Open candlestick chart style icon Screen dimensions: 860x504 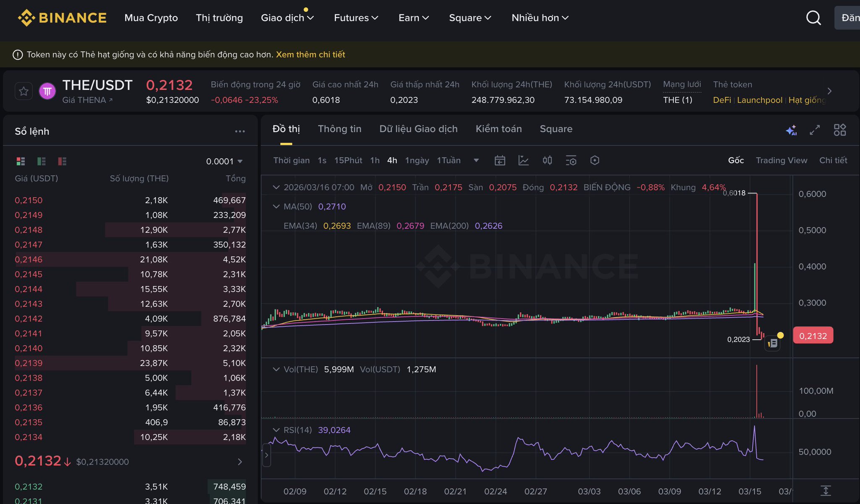(547, 160)
